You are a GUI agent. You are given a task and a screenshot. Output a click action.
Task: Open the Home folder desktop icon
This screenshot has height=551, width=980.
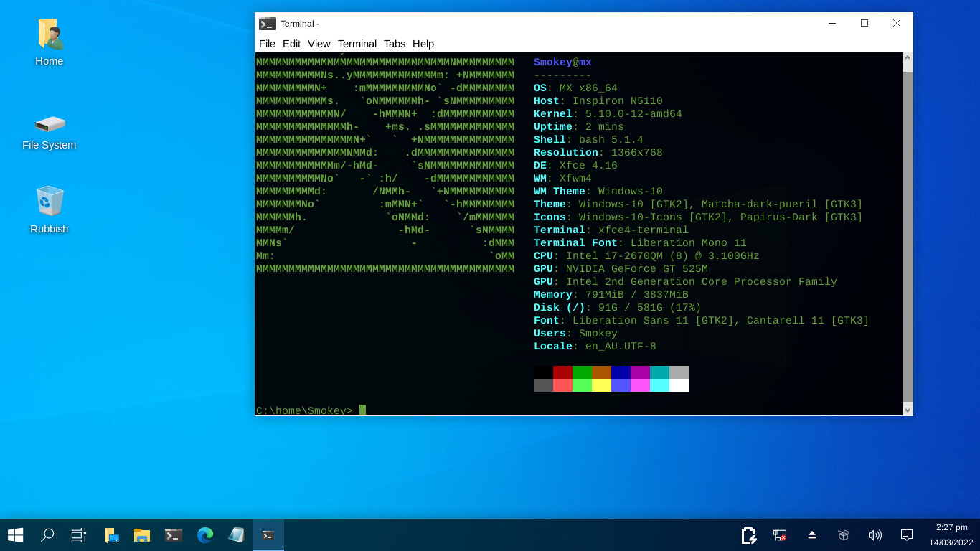pos(50,42)
